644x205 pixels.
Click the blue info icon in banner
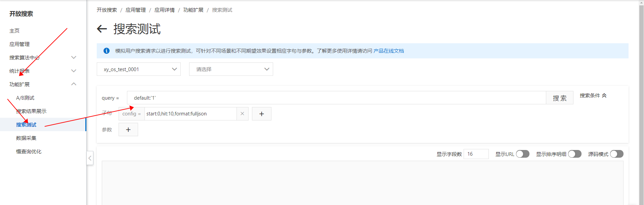[106, 51]
